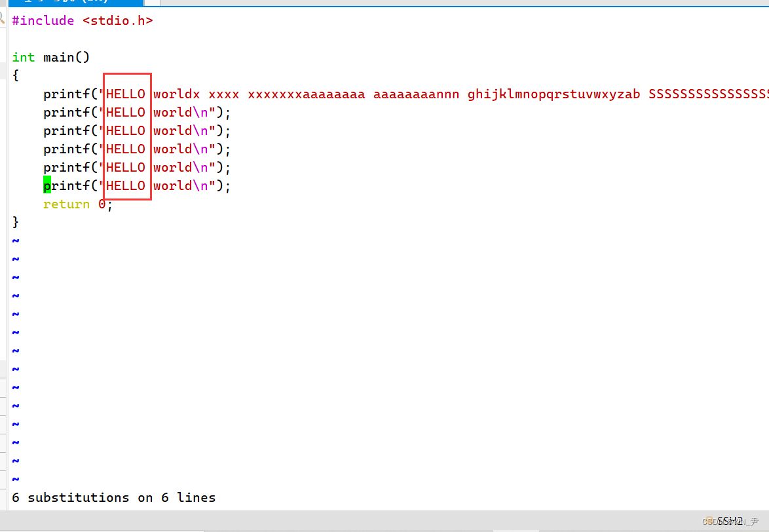Click the aaaaaaaaannn string text
This screenshot has height=532, width=769.
point(416,94)
